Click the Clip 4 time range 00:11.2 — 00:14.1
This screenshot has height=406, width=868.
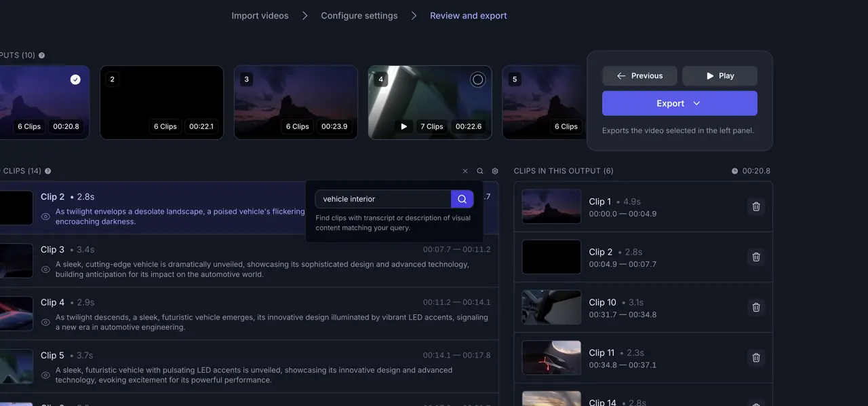(x=456, y=303)
